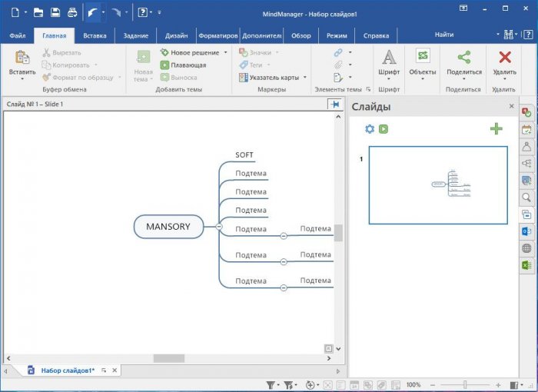This screenshot has width=538, height=392.
Task: Open the undo history dropdown arrow
Action: pyautogui.click(x=103, y=13)
